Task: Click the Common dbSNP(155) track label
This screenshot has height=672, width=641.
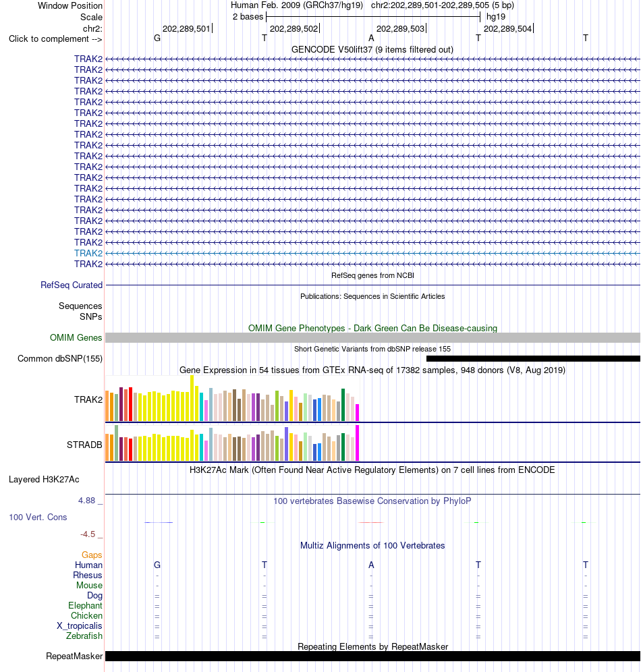Action: click(60, 359)
